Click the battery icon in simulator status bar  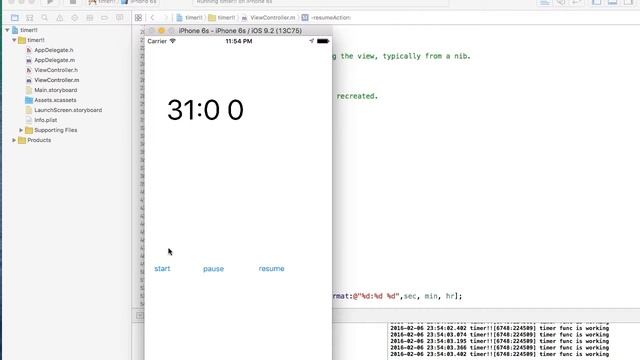point(323,41)
